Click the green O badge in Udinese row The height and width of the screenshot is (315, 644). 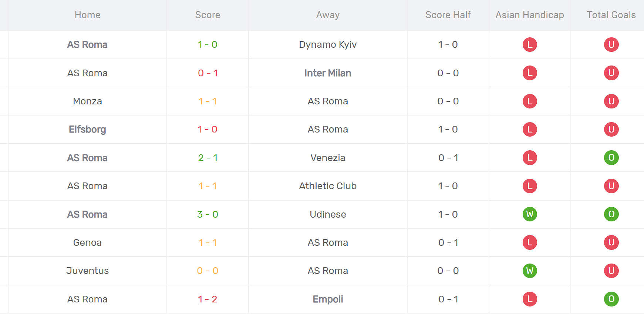pos(611,214)
